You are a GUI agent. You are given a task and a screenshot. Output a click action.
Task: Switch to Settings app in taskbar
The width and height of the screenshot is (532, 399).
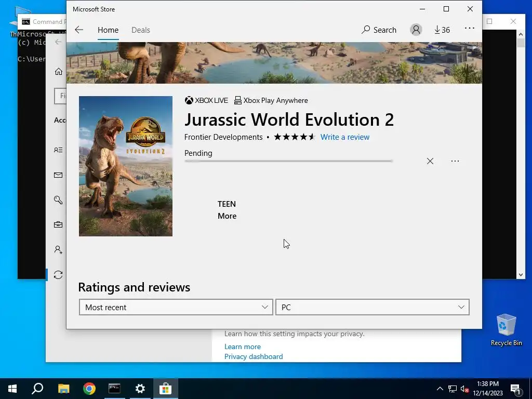(x=140, y=389)
